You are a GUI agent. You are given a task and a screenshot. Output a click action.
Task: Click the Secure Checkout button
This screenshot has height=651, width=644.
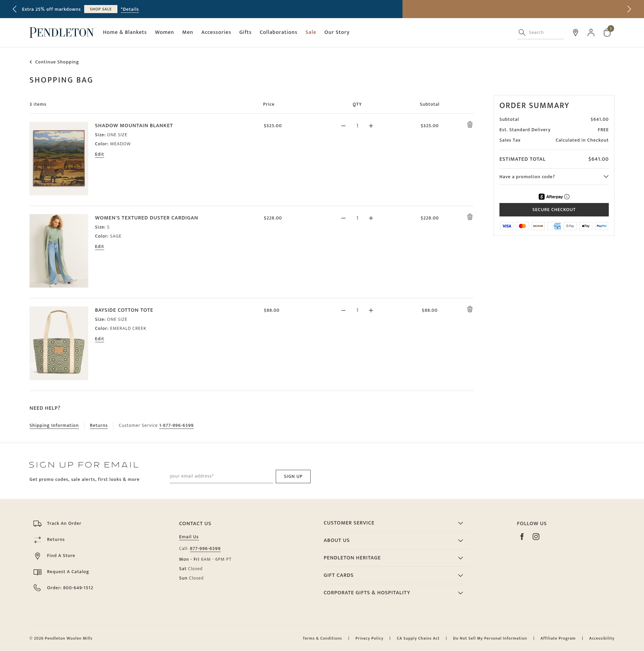[x=554, y=210]
